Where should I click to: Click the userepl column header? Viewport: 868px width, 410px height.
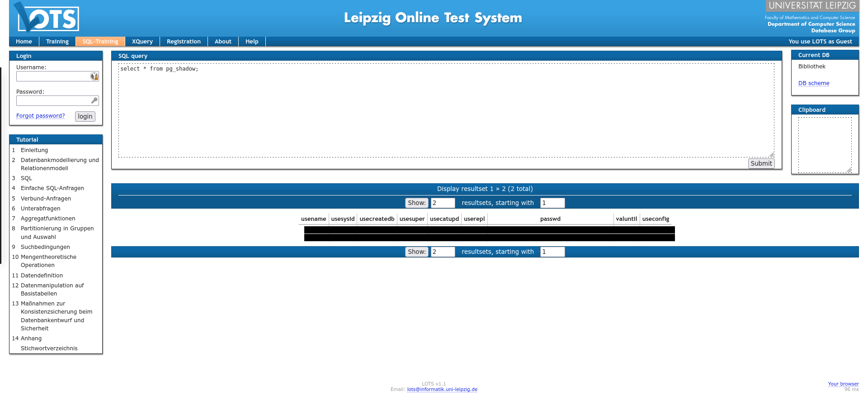click(474, 219)
